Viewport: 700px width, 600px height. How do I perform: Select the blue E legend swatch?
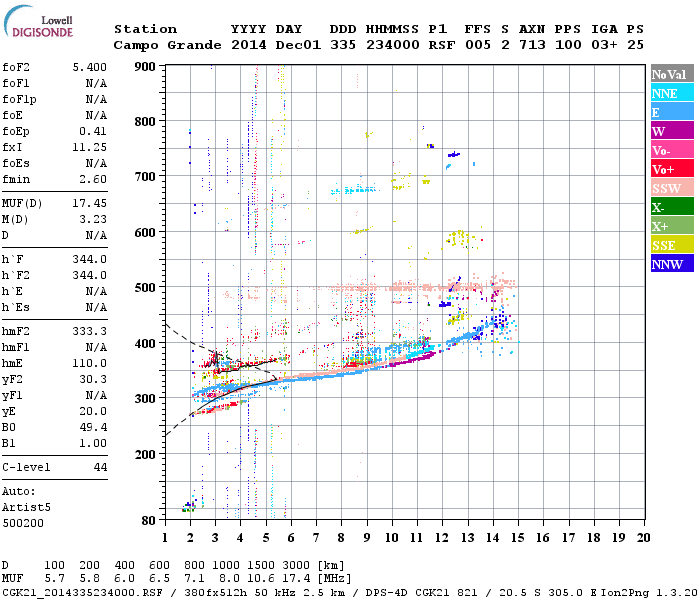click(672, 112)
